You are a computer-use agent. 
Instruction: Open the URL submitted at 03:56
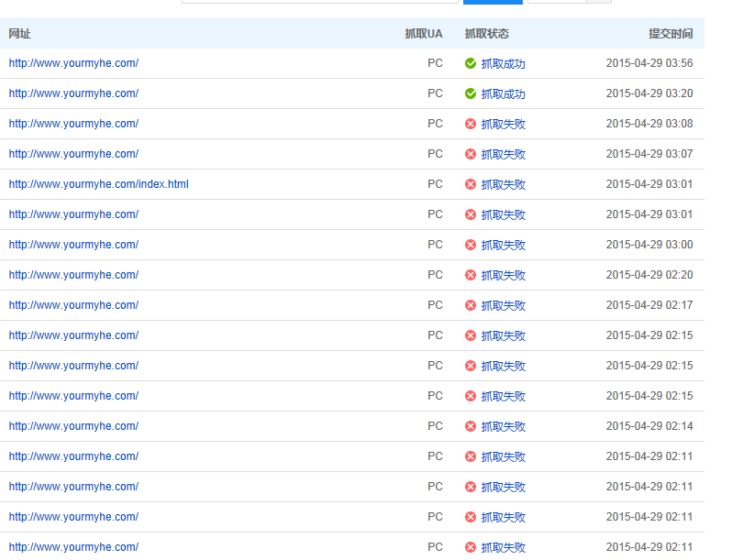click(x=73, y=63)
